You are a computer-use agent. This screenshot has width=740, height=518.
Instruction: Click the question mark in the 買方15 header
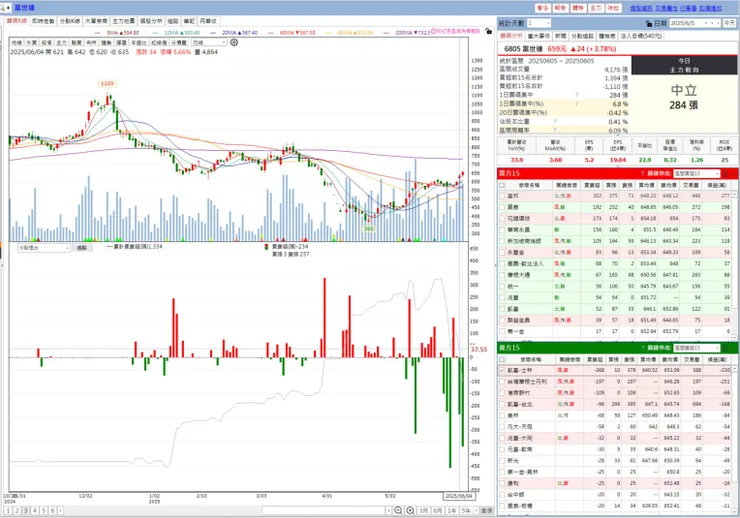click(x=642, y=174)
